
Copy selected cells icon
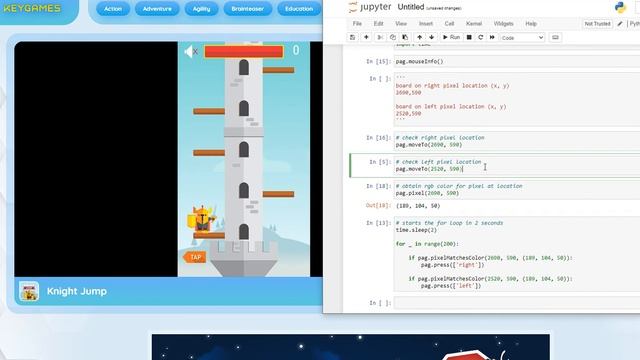(x=393, y=38)
